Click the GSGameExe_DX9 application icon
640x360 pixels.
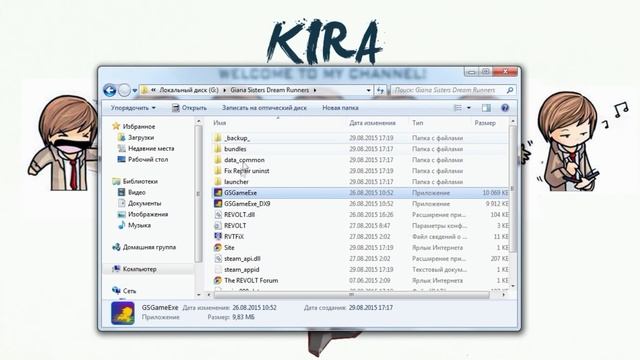point(218,204)
